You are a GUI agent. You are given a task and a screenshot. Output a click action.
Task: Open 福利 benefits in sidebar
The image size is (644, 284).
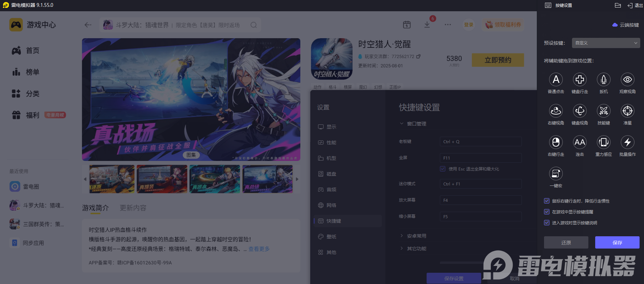click(26, 115)
